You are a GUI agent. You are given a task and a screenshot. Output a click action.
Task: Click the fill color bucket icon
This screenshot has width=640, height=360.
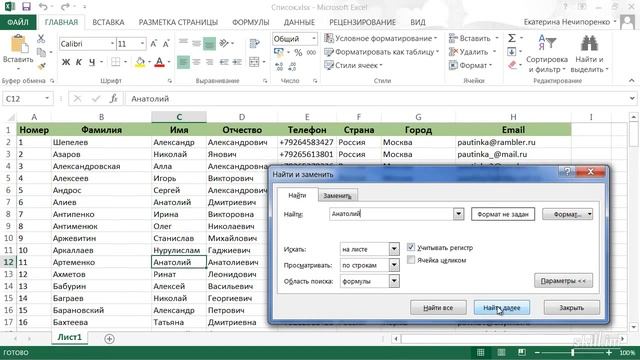[x=140, y=62]
